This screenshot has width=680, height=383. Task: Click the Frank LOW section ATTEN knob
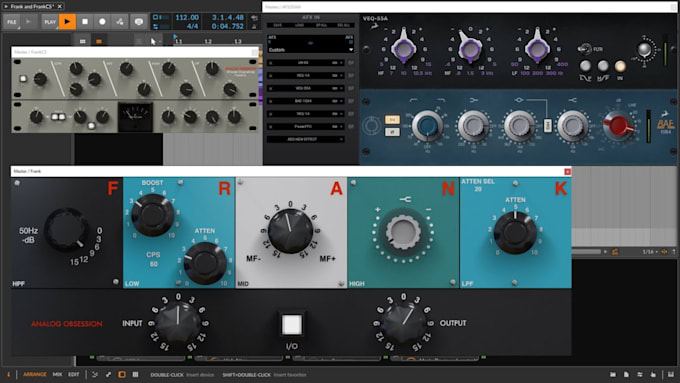(205, 263)
